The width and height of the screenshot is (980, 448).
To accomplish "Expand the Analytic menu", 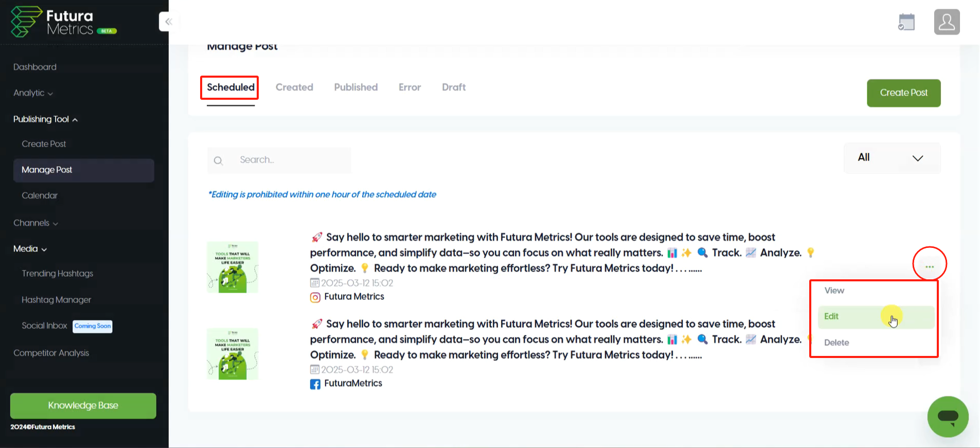I will pyautogui.click(x=33, y=93).
